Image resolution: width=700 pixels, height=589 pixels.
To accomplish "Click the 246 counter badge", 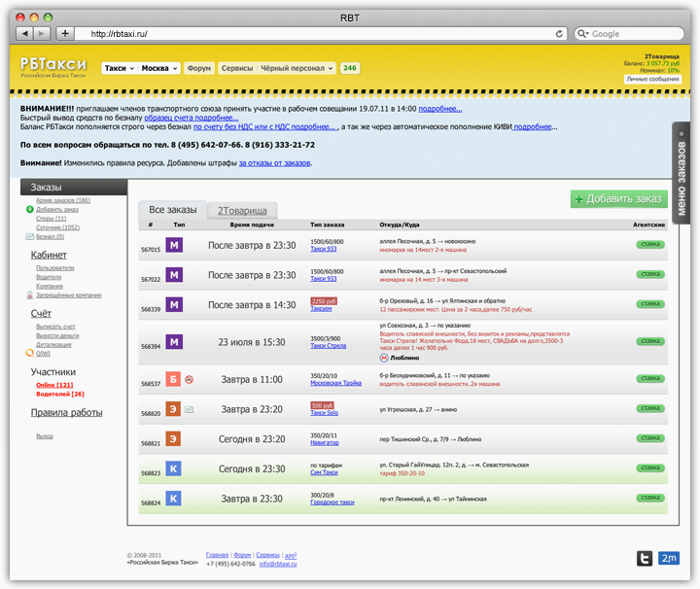I will (350, 68).
